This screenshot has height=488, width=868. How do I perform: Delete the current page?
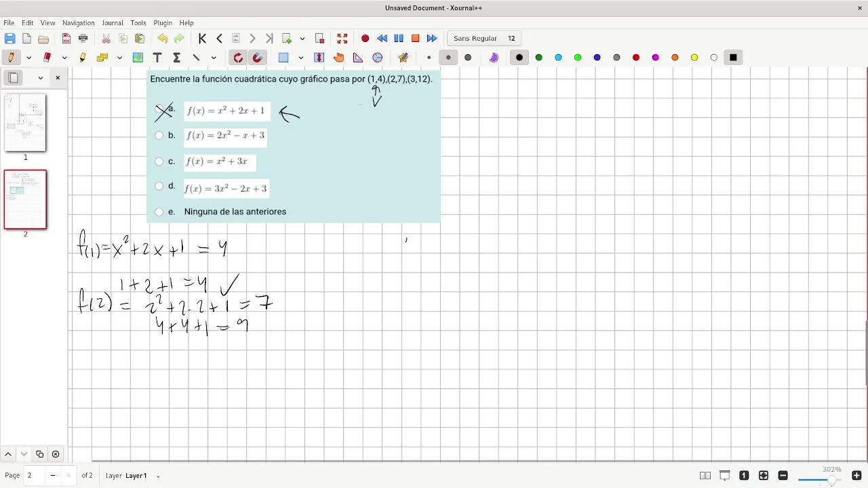[319, 39]
